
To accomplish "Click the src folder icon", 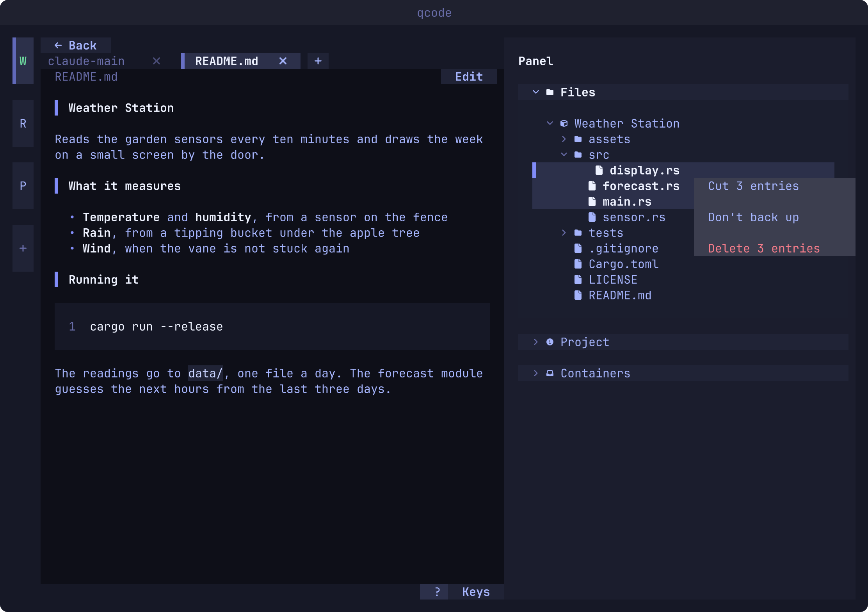I will pyautogui.click(x=578, y=155).
